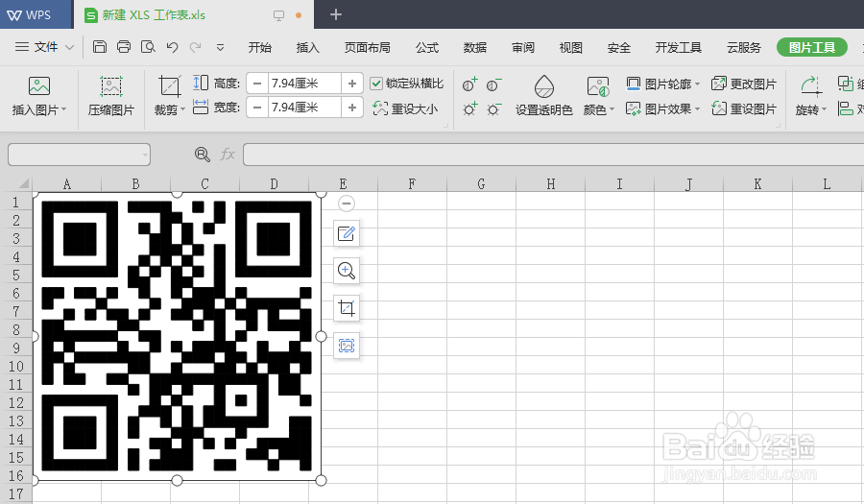864x504 pixels.
Task: Click the Save icon in quick toolbar
Action: [99, 47]
